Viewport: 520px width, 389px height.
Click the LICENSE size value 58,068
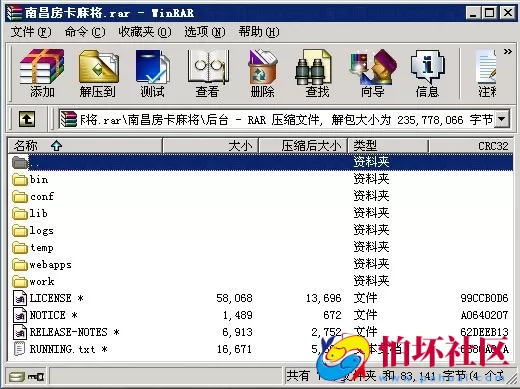point(234,298)
